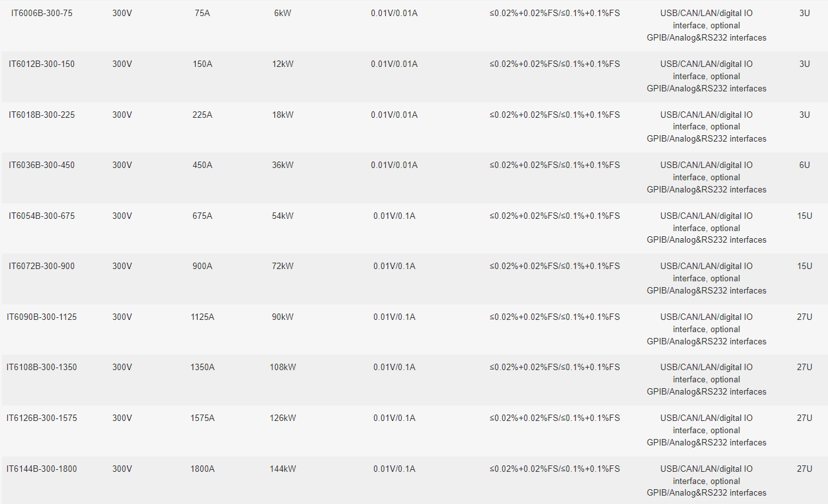Screen dimensions: 828x504
Task: Select model IT6012B-300-150 cell
Action: click(x=42, y=64)
